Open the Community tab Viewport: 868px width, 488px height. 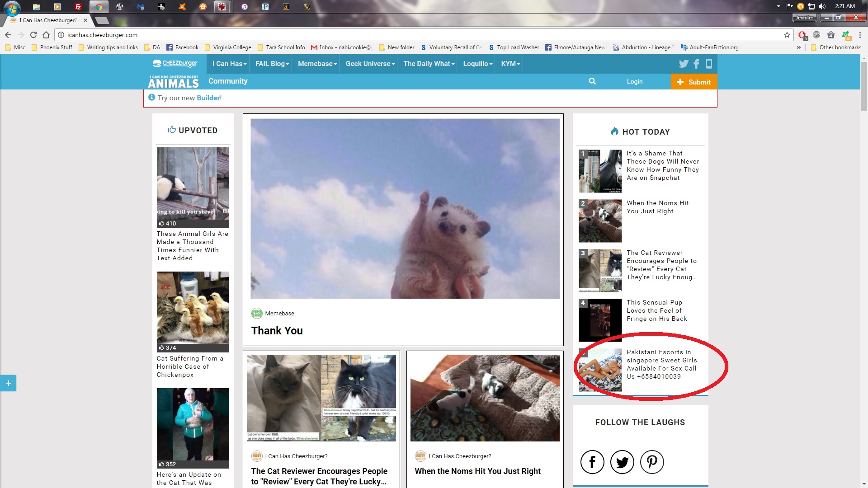pyautogui.click(x=228, y=81)
